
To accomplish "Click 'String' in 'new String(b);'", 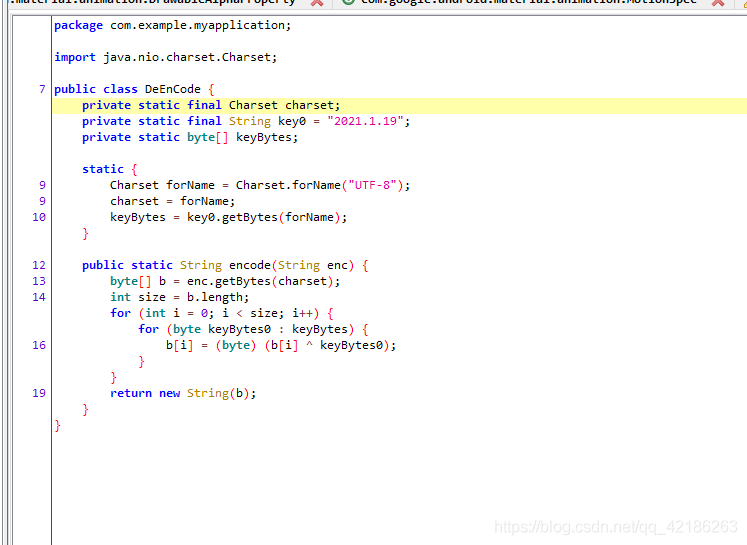I will coord(208,393).
